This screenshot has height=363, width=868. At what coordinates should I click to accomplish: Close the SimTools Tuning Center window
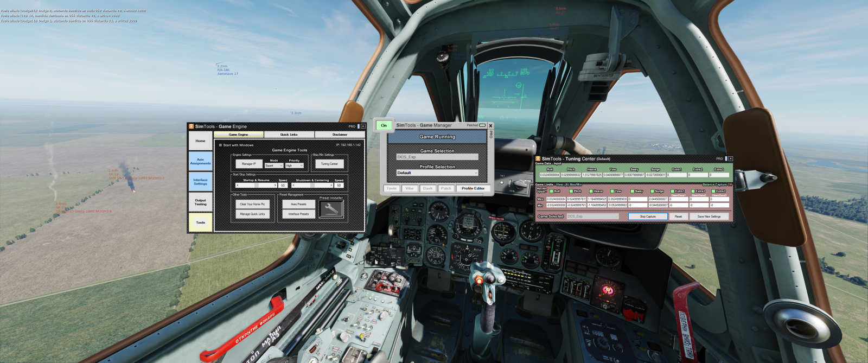730,159
